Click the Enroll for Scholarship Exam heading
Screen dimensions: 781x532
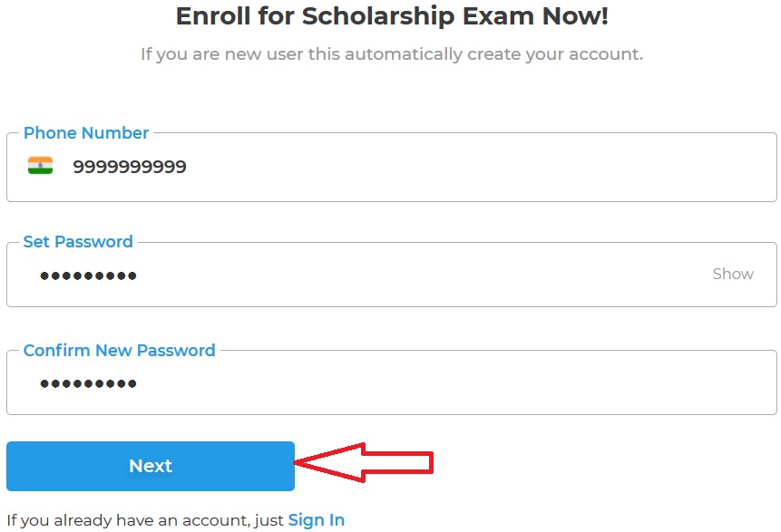coord(392,16)
